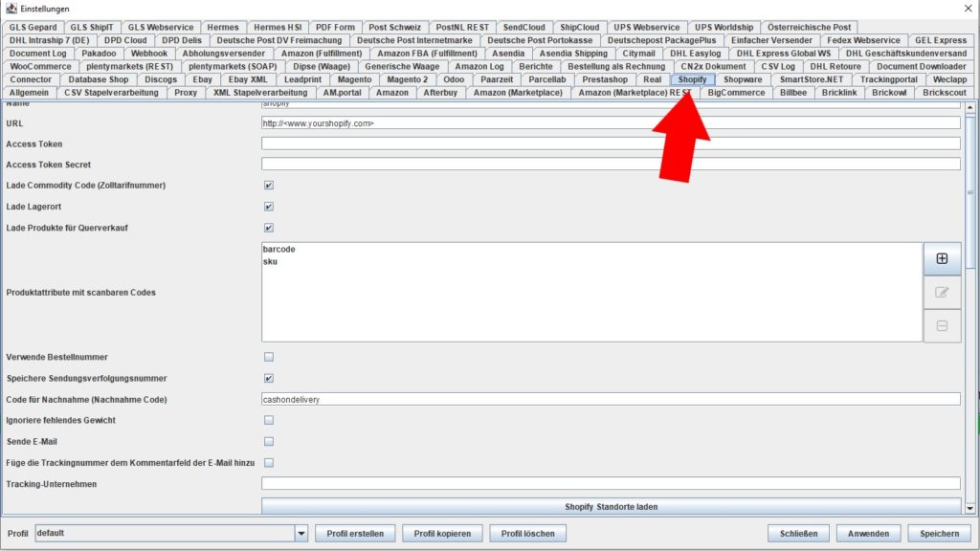Uncheck the Lade Lagerort checkbox

[x=269, y=207]
